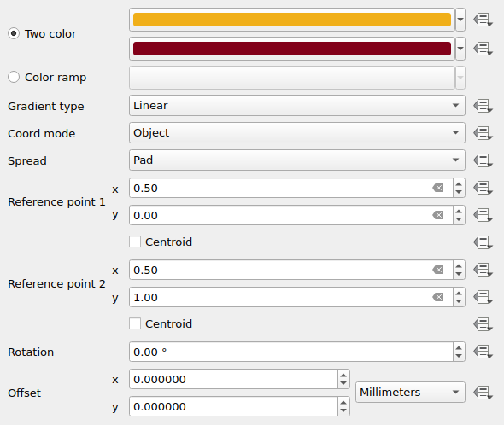Open data-defined override for Spread
This screenshot has height=425, width=504.
pos(483,160)
